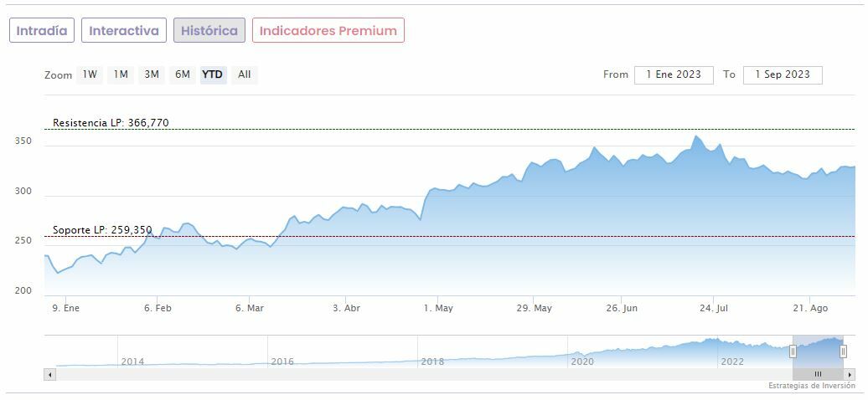Click the To date field

coord(783,74)
